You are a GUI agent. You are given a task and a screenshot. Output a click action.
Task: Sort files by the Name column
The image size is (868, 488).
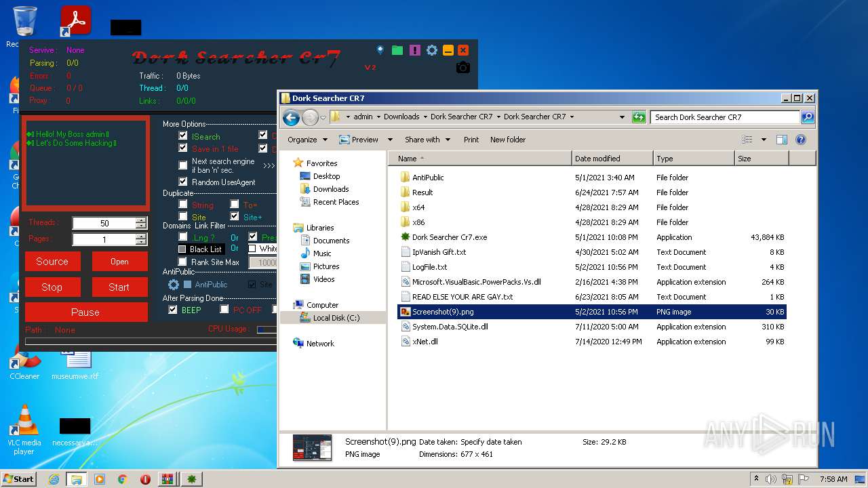pos(481,159)
